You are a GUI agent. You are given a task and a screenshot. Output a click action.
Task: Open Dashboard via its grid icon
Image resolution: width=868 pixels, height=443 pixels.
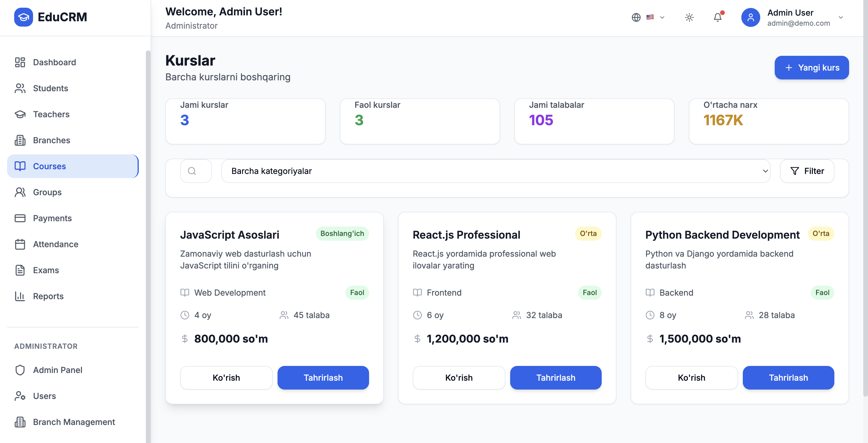pos(20,62)
